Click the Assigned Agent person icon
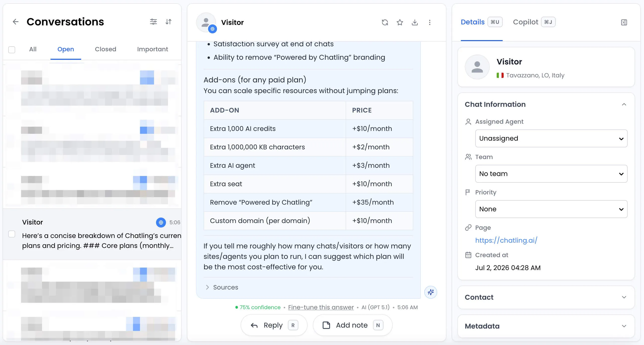 point(468,121)
